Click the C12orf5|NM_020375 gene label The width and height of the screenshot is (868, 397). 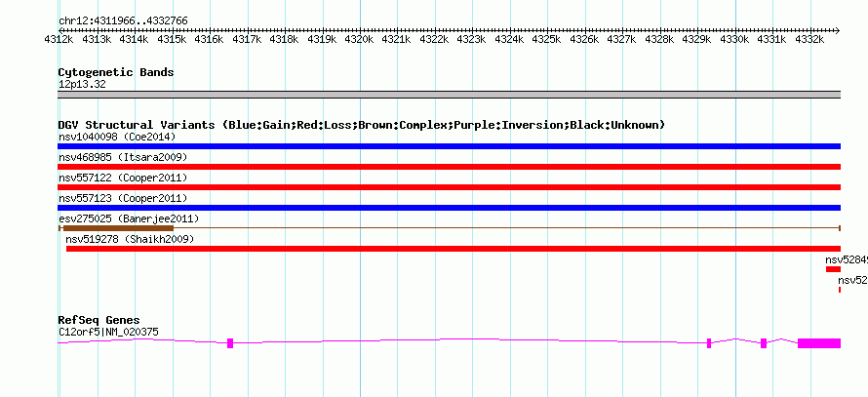(x=108, y=333)
